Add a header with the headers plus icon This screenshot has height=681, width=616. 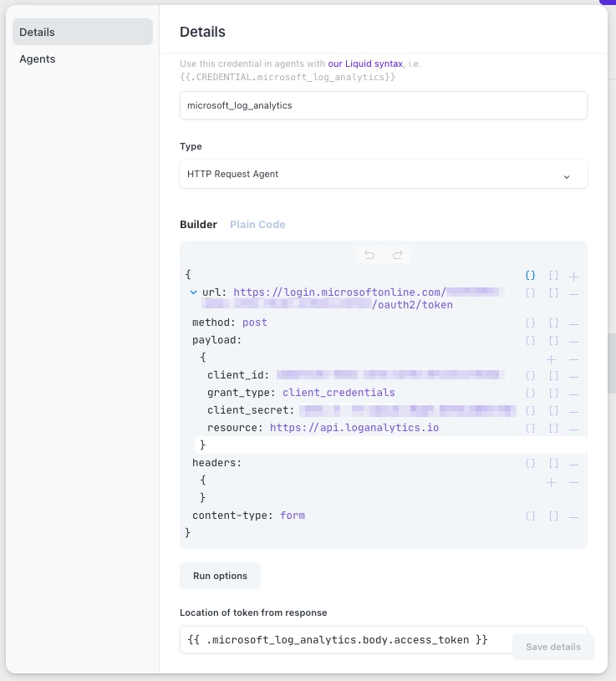click(x=551, y=482)
